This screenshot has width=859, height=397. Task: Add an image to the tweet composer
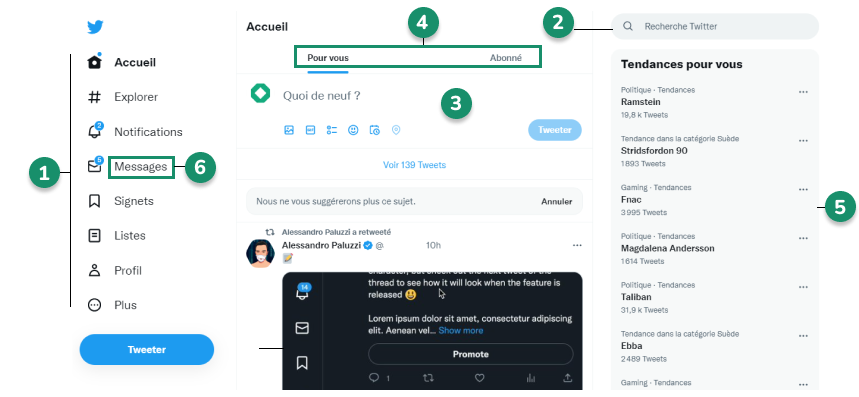pyautogui.click(x=289, y=130)
